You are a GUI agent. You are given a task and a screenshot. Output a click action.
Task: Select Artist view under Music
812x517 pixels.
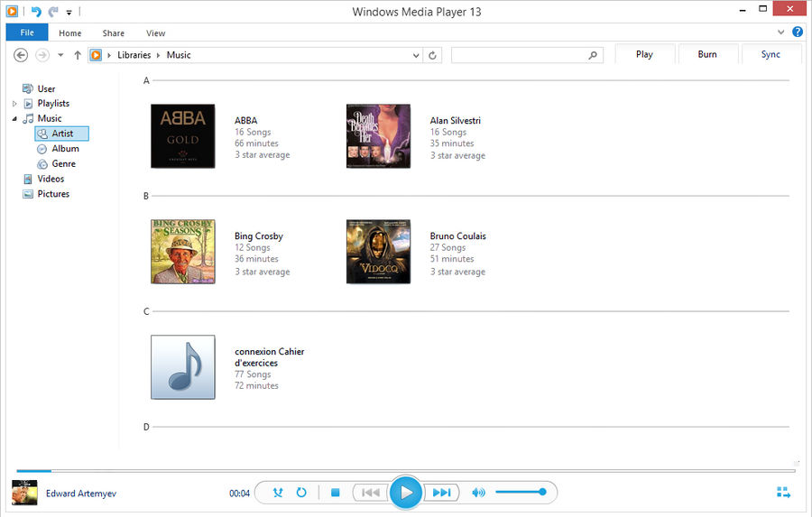62,134
